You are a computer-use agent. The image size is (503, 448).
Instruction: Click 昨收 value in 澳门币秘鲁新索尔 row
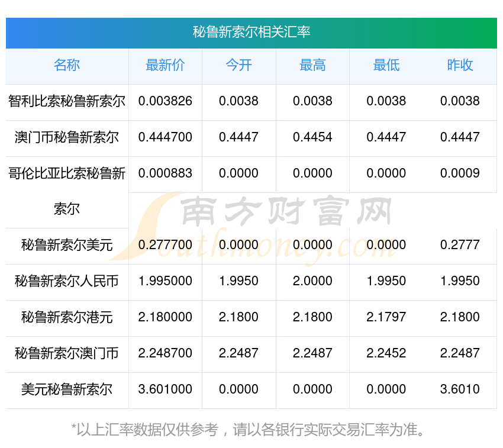tap(460, 137)
